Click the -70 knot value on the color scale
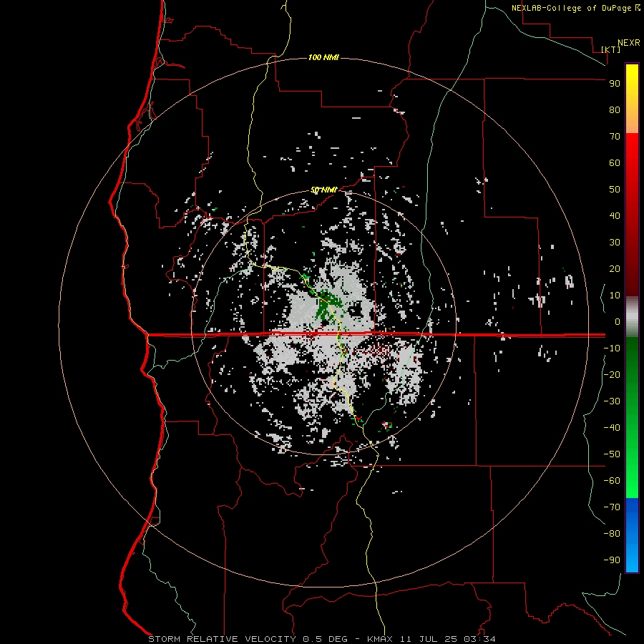 (612, 507)
